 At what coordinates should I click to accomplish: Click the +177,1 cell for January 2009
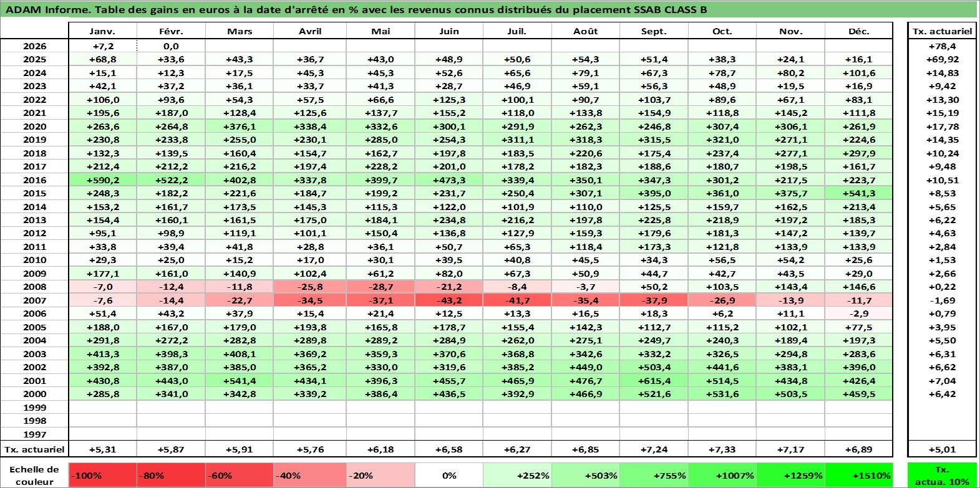click(103, 274)
